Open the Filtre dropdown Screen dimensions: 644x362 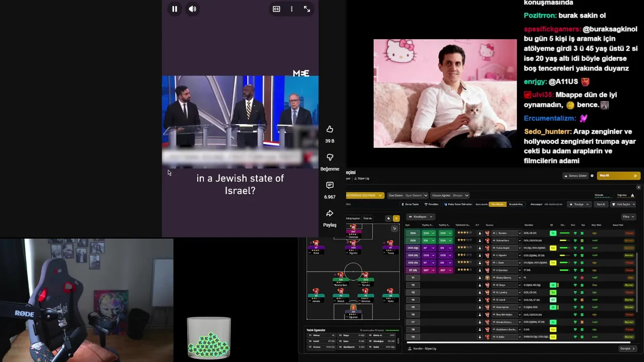click(628, 217)
